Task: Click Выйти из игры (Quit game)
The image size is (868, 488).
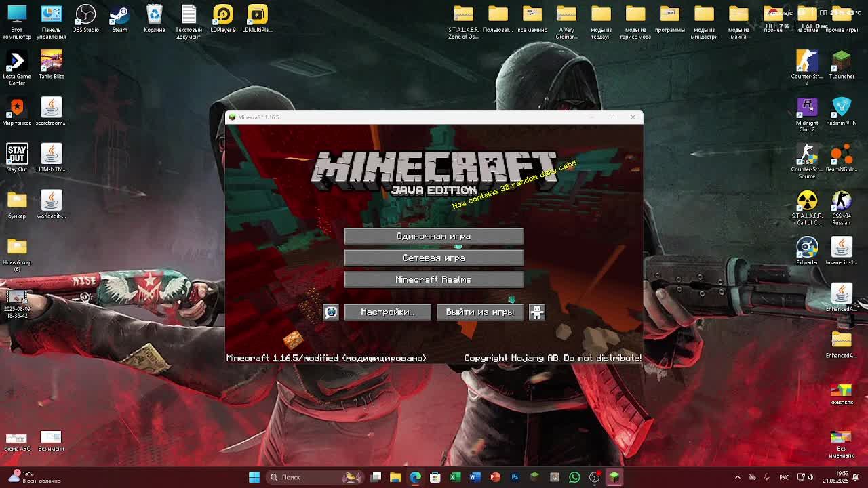Action: 479,312
